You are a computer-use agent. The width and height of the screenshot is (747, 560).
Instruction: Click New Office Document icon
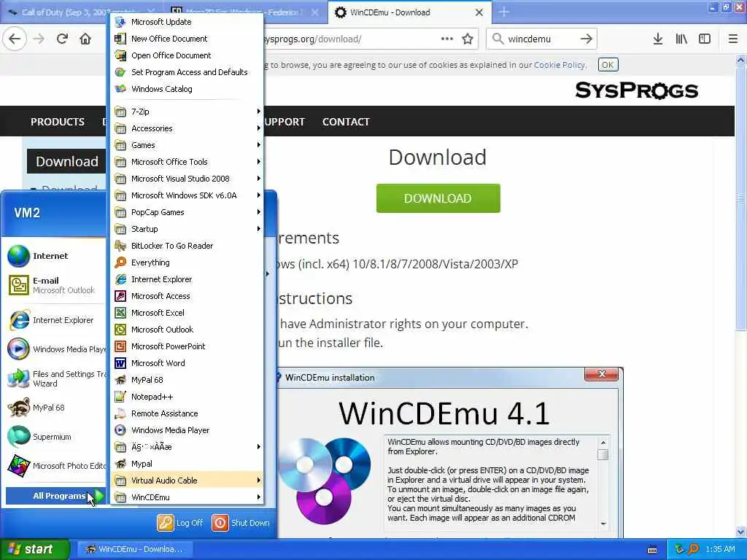[x=120, y=39]
